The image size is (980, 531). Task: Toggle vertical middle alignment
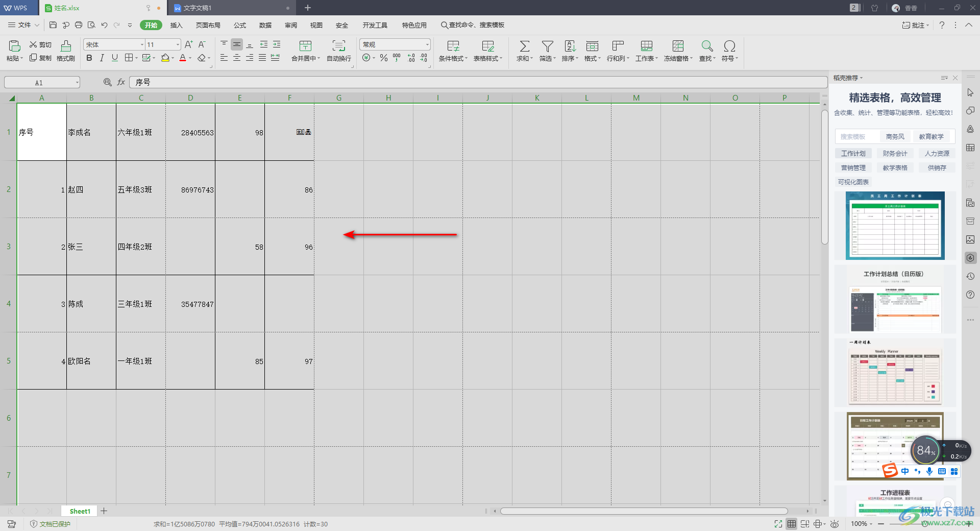coord(237,45)
